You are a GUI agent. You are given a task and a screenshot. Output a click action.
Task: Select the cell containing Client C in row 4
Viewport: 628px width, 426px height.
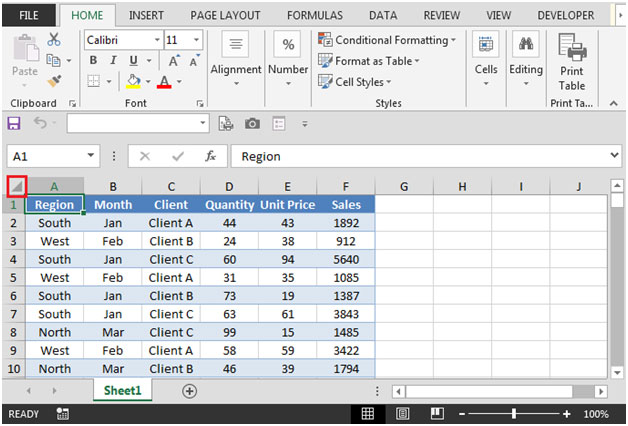[171, 259]
